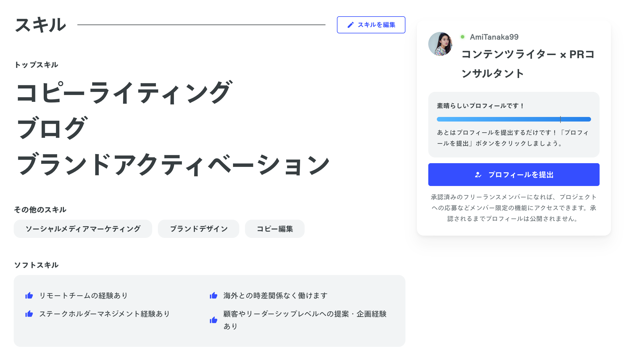
Task: Click the ブログ top skill heading
Action: click(x=52, y=128)
